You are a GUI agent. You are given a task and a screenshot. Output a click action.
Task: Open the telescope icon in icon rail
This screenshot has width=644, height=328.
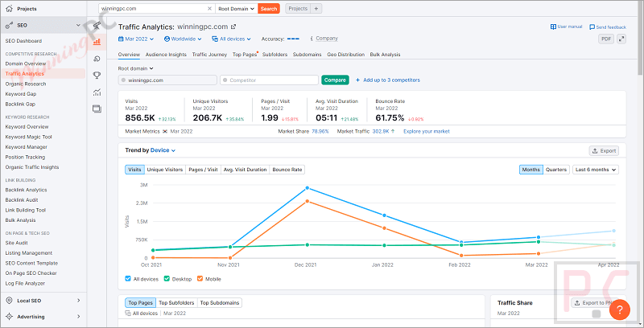click(x=97, y=26)
